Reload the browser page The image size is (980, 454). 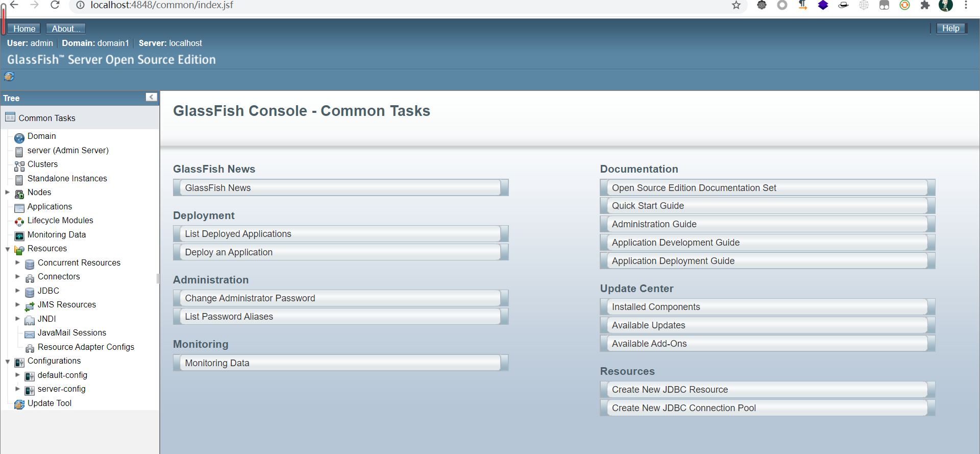point(55,5)
